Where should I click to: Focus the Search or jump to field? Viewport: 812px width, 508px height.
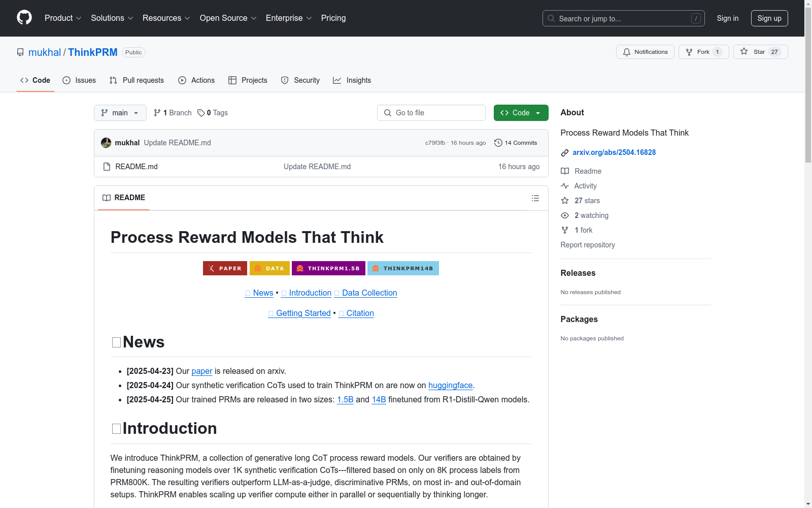click(x=624, y=18)
